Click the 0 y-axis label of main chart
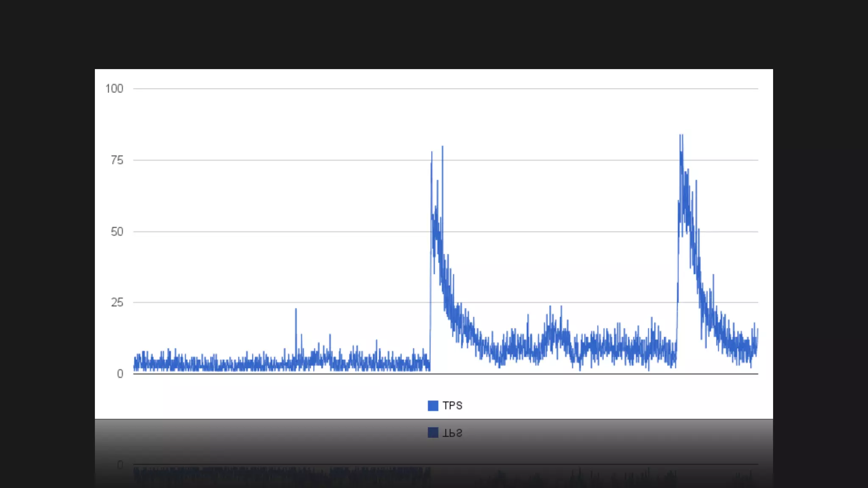The image size is (868, 488). click(x=120, y=374)
